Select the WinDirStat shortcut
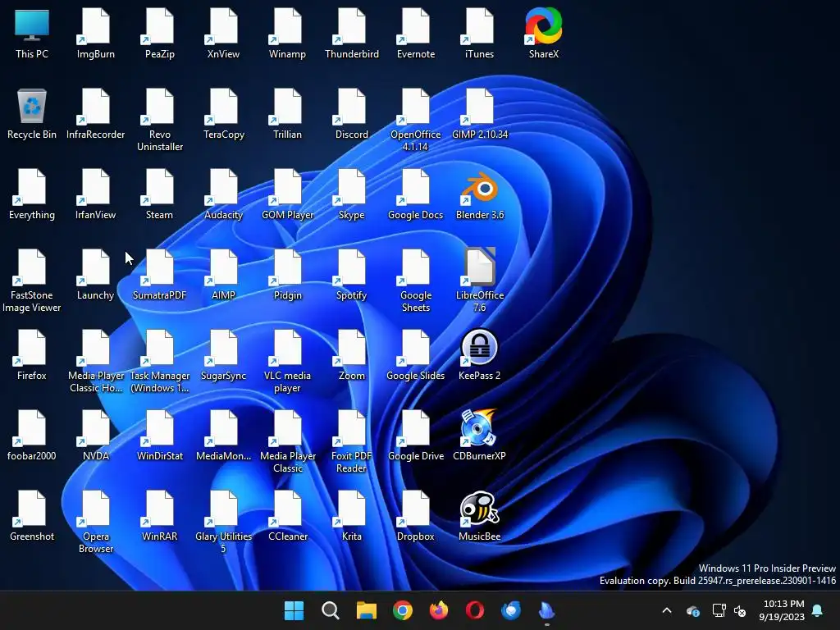The height and width of the screenshot is (630, 840). [x=160, y=435]
